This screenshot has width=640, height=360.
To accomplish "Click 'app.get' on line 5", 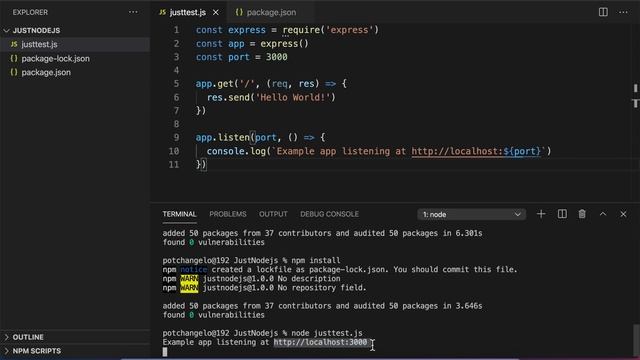I will click(x=214, y=84).
